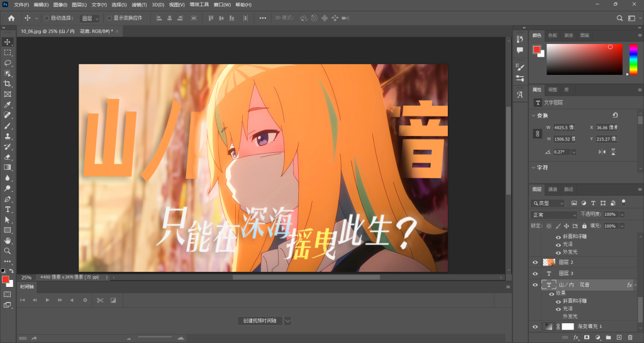
Task: Open the 文件(F) menu
Action: (21, 4)
